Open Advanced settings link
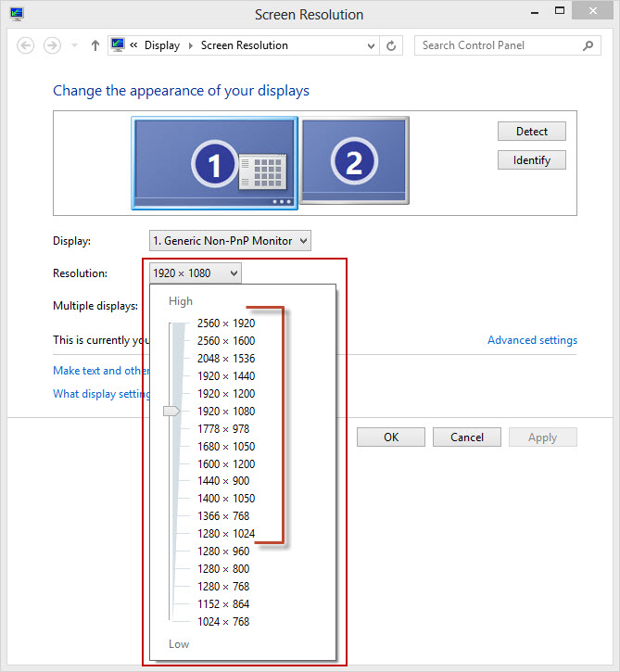The width and height of the screenshot is (620, 672). [x=532, y=340]
